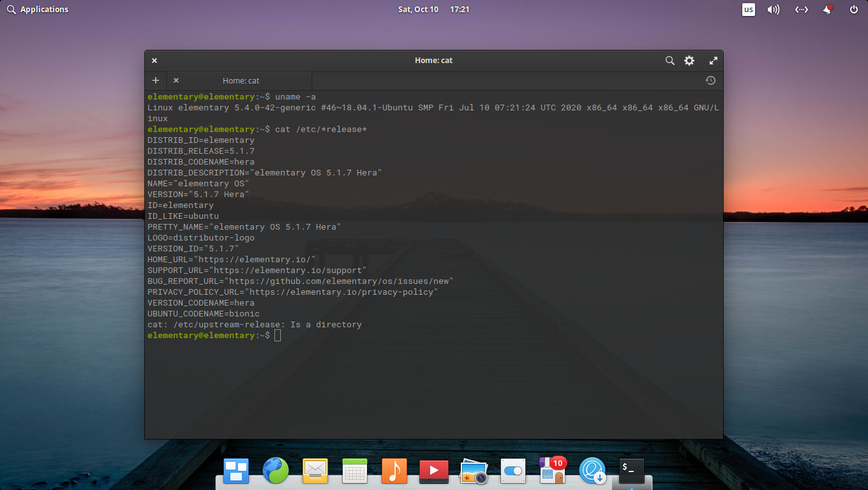This screenshot has height=490, width=868.
Task: Click the PRIVACY_POLICY_URL link text
Action: coord(341,292)
